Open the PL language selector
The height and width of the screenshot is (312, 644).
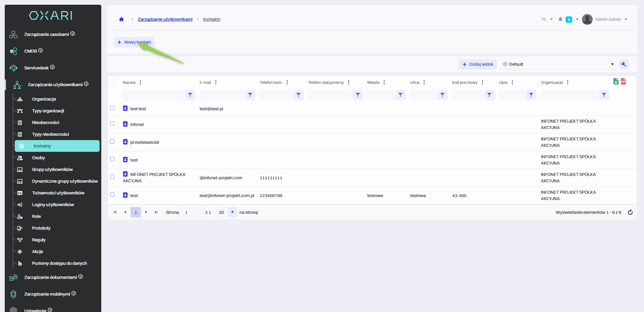point(547,19)
